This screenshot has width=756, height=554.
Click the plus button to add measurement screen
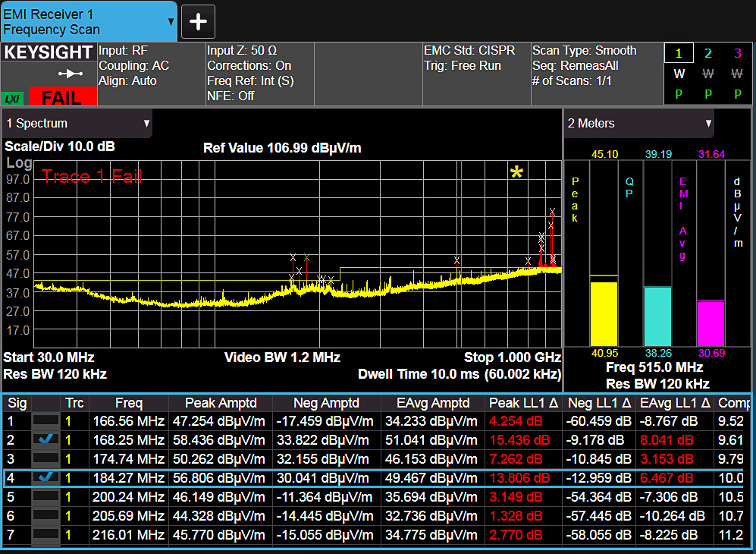[x=198, y=21]
